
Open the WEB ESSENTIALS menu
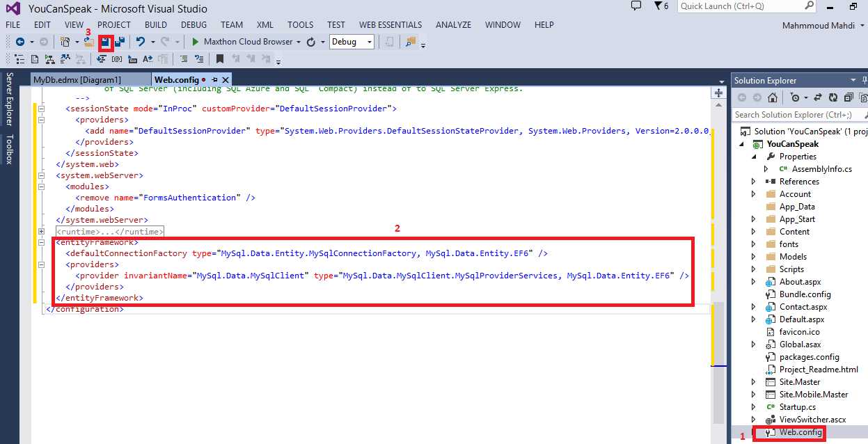(x=390, y=24)
